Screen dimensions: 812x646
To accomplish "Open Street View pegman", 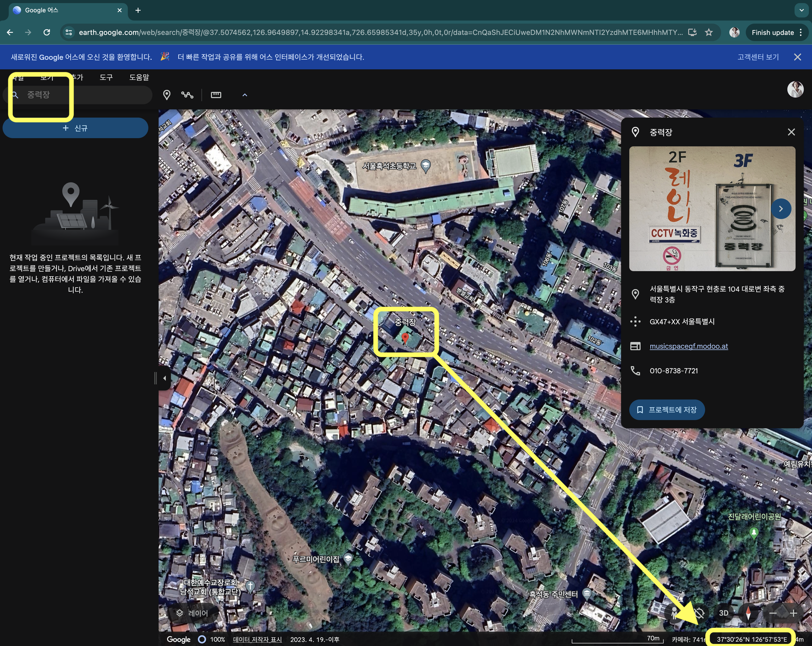I will tap(674, 613).
